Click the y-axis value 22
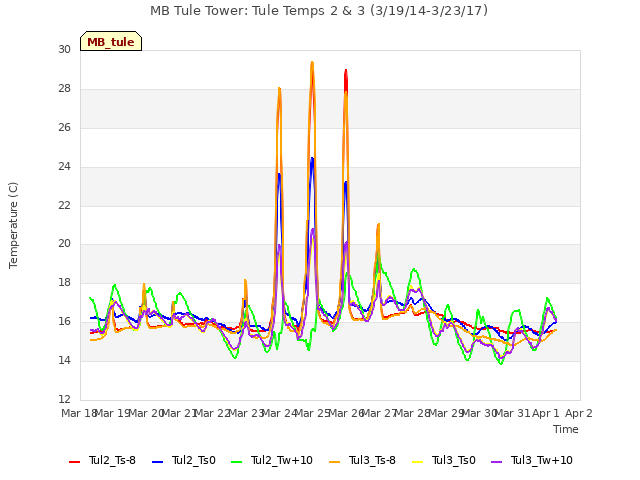The height and width of the screenshot is (480, 640). coord(64,205)
